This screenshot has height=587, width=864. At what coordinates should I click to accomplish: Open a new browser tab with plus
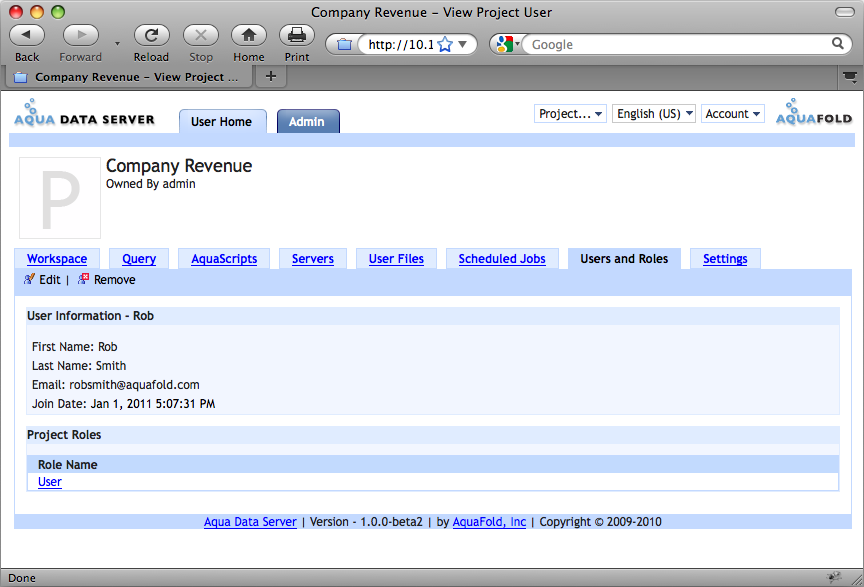pyautogui.click(x=271, y=76)
